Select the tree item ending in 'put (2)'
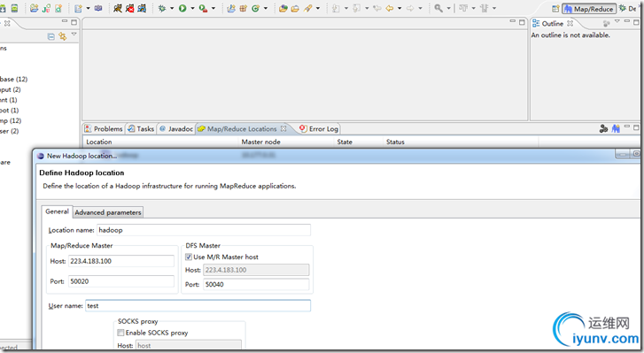This screenshot has width=644, height=353. [x=11, y=89]
